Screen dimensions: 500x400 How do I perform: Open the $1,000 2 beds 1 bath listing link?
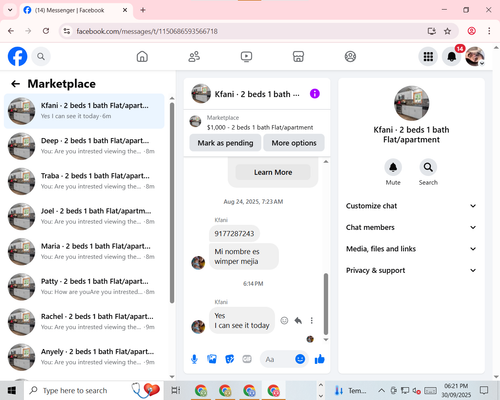pyautogui.click(x=260, y=127)
